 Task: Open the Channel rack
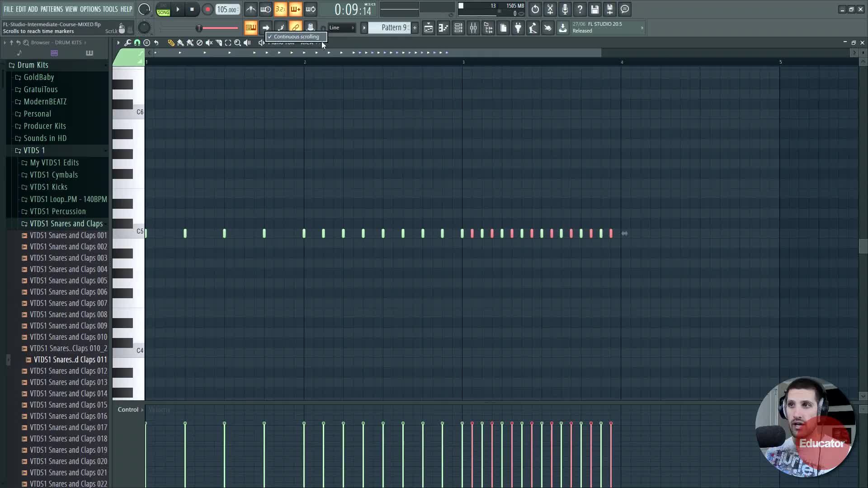458,28
